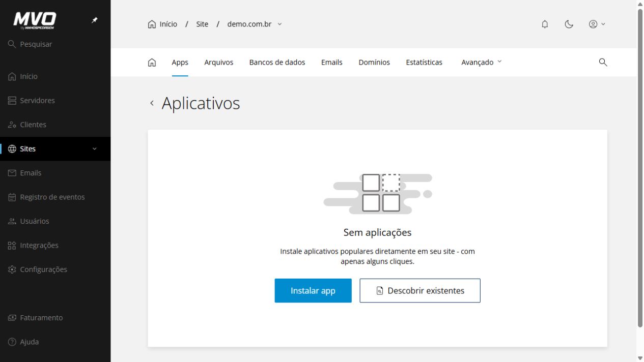This screenshot has width=644, height=362.
Task: Click the page vertical scrollbar
Action: point(640,168)
